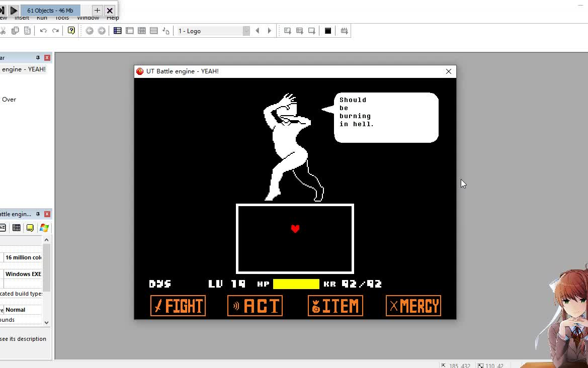This screenshot has width=588, height=368.
Task: Pin the Properties panel titled 'ttle engin...'
Action: click(38, 214)
